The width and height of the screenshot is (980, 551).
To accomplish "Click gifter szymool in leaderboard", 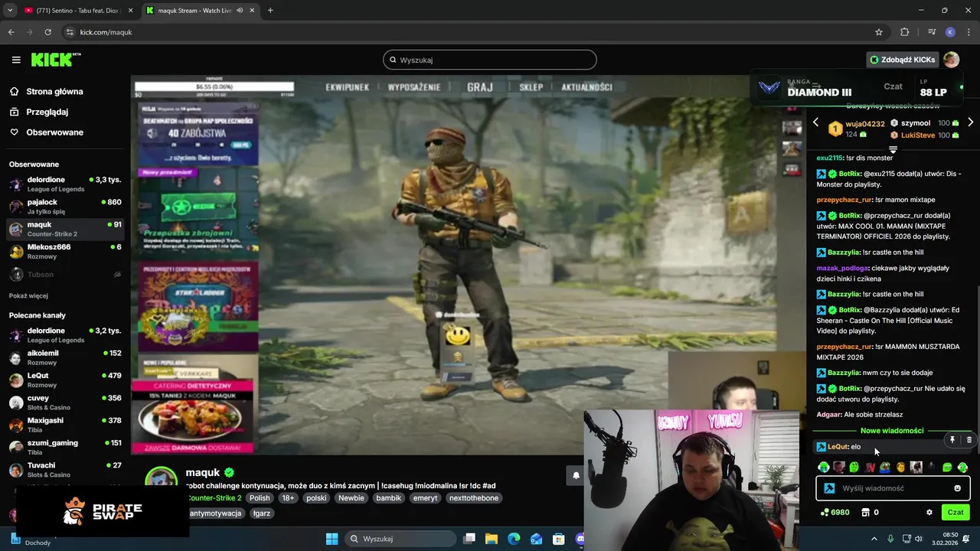I will 916,123.
